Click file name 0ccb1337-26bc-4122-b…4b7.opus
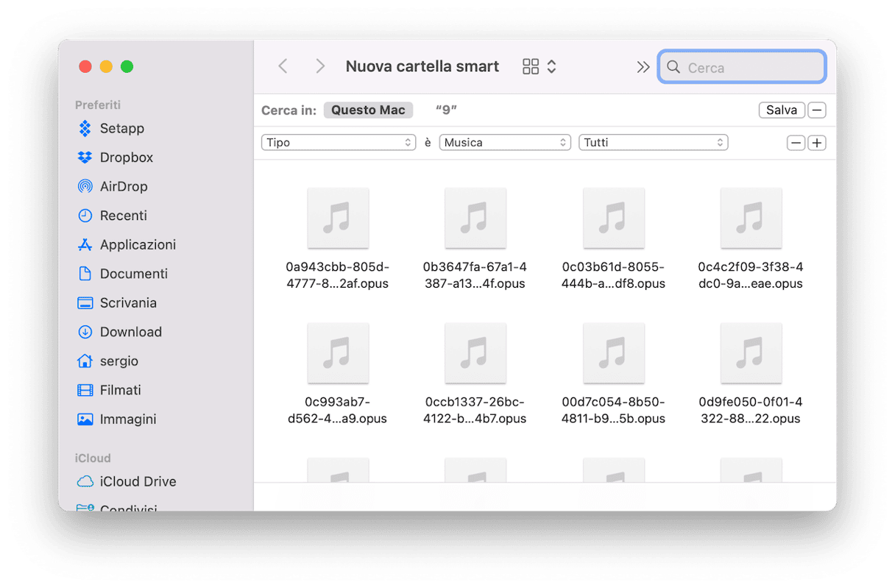 tap(475, 411)
